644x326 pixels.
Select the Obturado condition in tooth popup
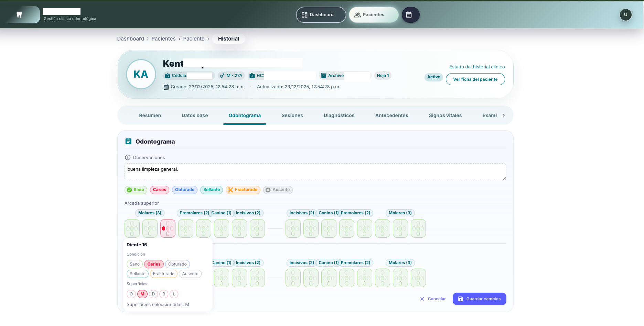pos(177,264)
